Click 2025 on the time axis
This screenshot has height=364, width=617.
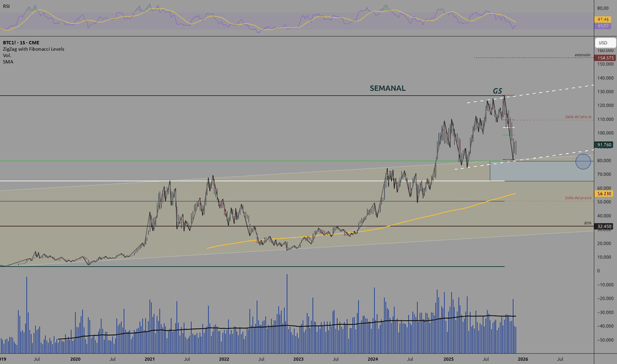tap(449, 359)
